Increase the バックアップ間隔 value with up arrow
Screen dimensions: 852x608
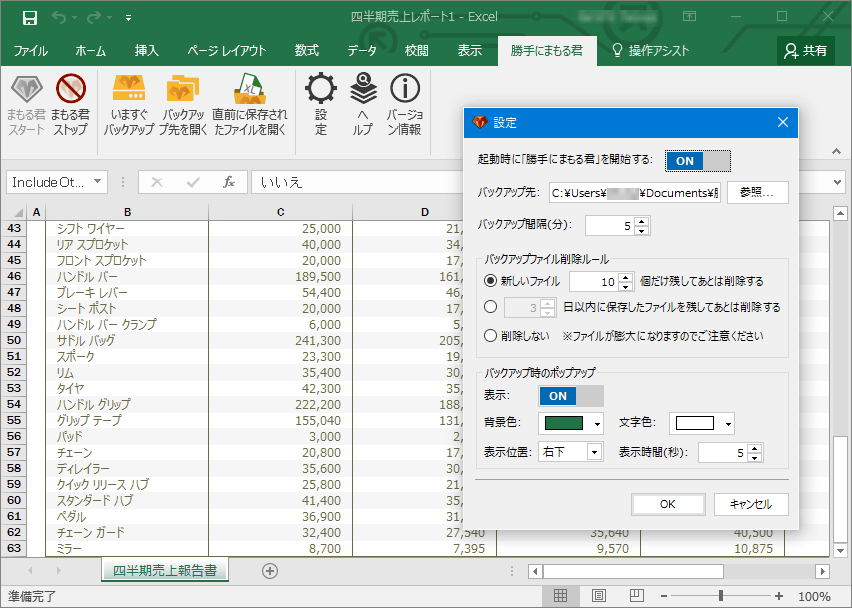tap(642, 221)
